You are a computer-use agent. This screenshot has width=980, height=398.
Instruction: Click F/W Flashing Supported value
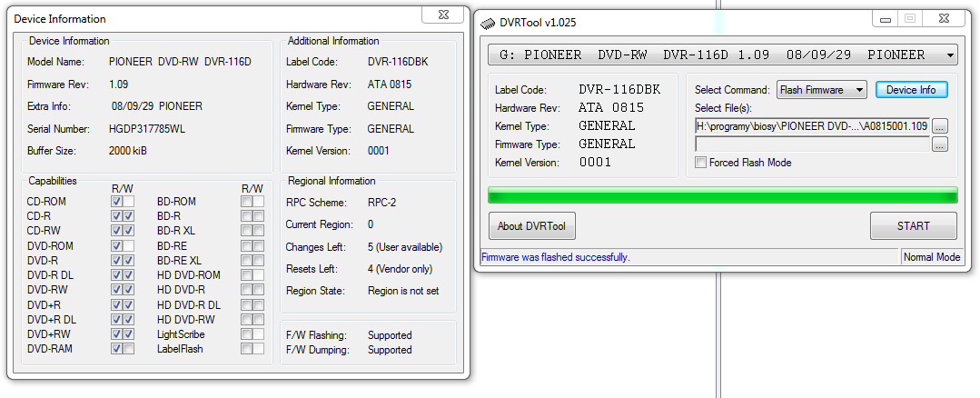(390, 335)
